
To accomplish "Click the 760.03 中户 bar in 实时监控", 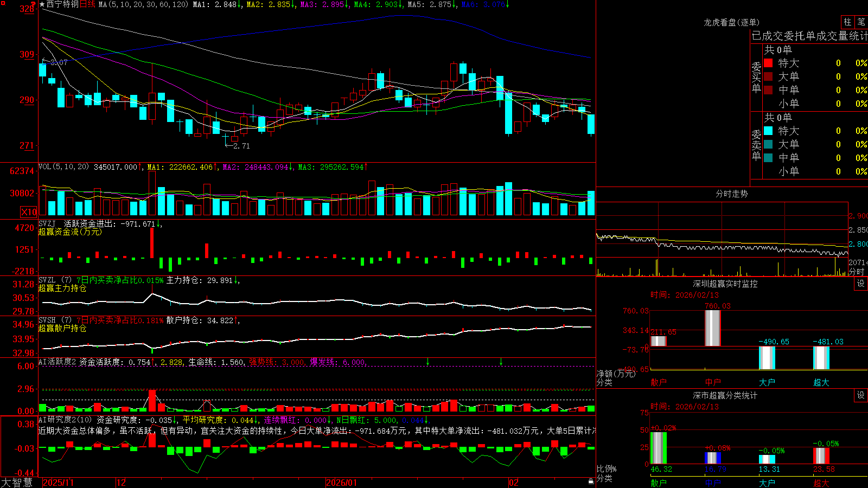I will point(713,328).
